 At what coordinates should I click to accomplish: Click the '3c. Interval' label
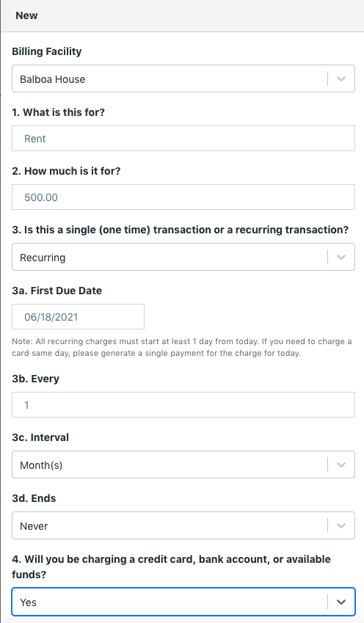click(x=40, y=437)
